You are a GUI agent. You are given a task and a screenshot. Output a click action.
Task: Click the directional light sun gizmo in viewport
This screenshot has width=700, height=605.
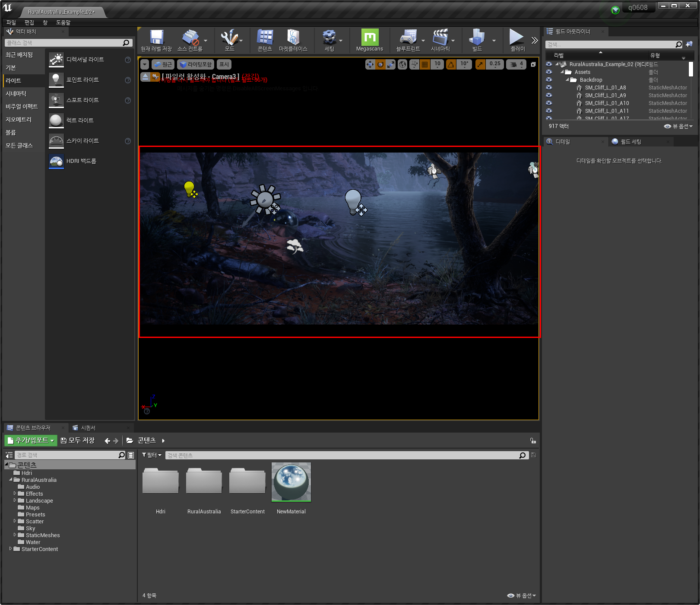(x=265, y=199)
